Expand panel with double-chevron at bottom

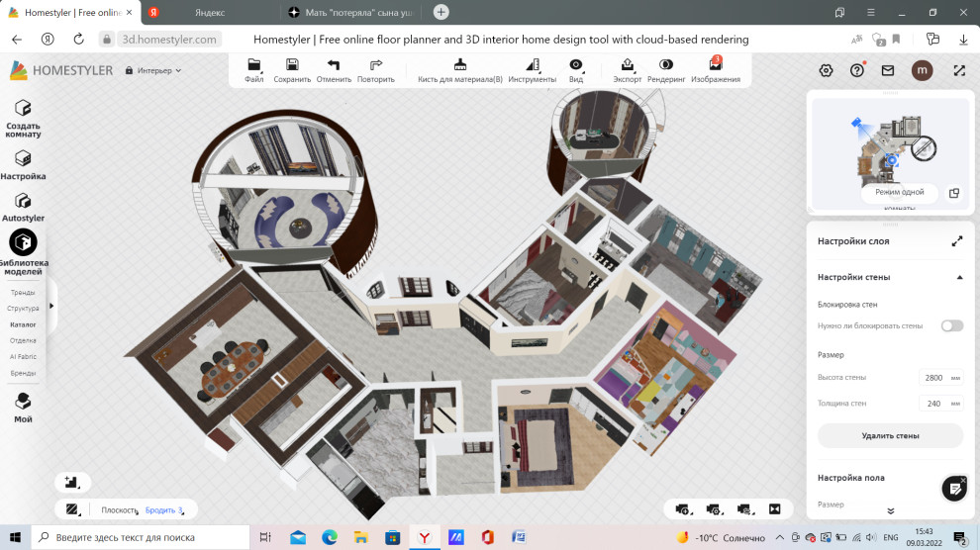[x=890, y=510]
